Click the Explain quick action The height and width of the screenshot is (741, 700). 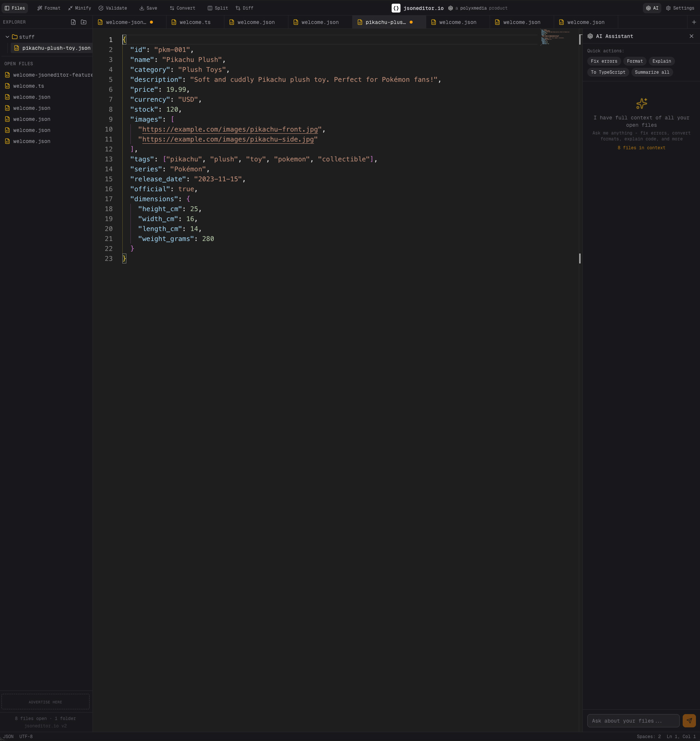pyautogui.click(x=661, y=61)
